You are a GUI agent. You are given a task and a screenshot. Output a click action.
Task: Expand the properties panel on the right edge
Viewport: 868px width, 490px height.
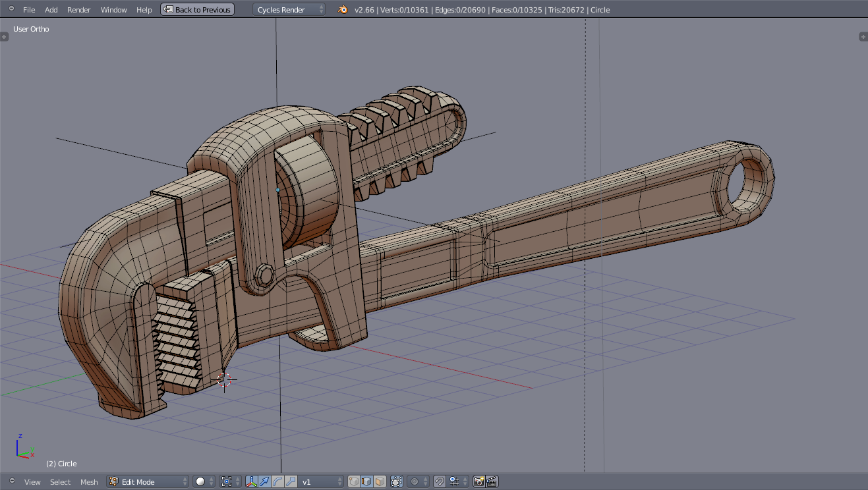[863, 37]
